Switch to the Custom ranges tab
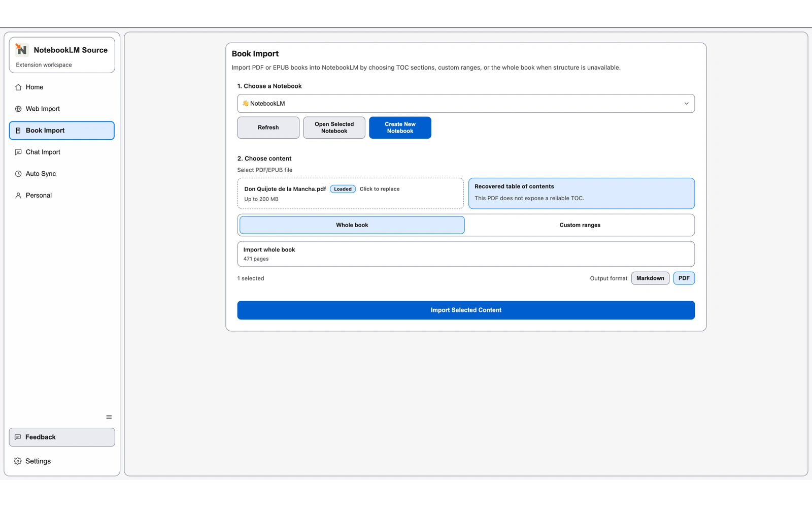This screenshot has height=508, width=812. click(x=580, y=225)
